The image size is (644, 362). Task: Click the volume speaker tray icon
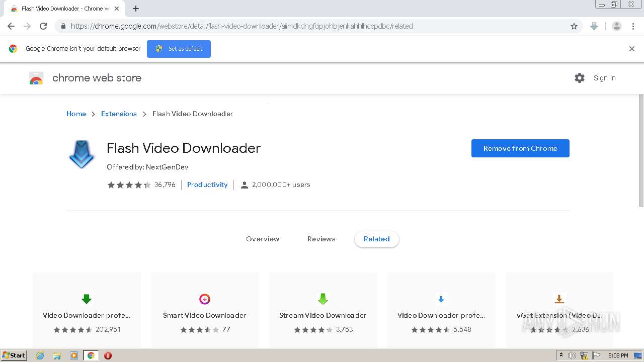tap(572, 355)
